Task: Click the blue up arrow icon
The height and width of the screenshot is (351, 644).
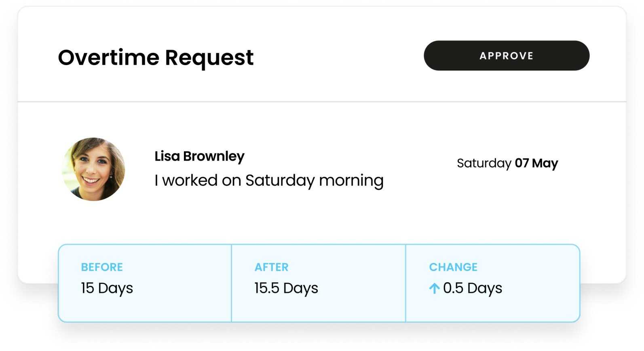Action: pyautogui.click(x=434, y=288)
